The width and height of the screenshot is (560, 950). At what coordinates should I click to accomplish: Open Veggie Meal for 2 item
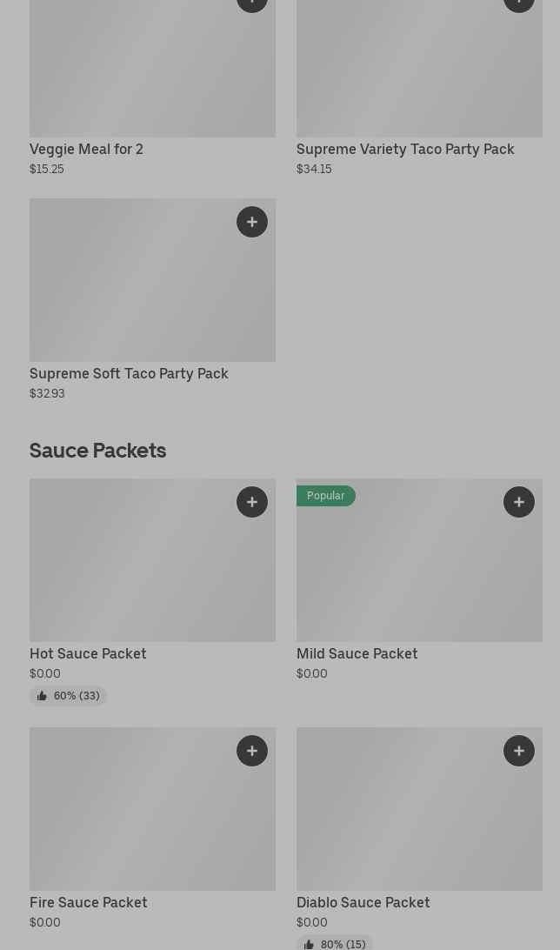click(86, 149)
